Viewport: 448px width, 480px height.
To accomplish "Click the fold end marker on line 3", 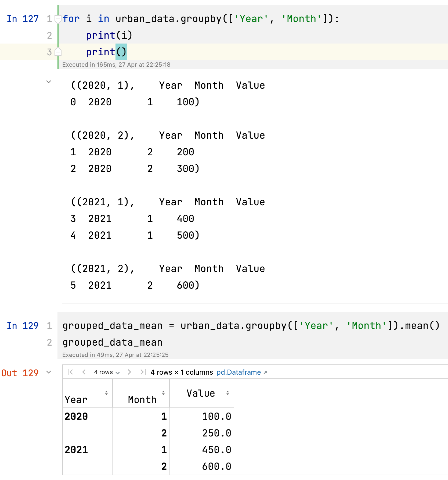I will [58, 52].
